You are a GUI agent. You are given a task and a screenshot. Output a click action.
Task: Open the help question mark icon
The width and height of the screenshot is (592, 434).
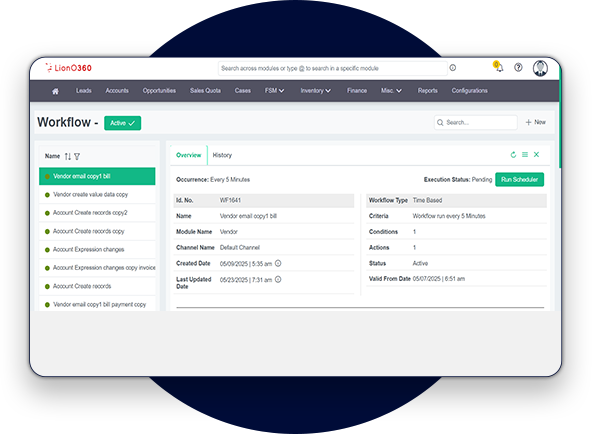click(x=518, y=68)
